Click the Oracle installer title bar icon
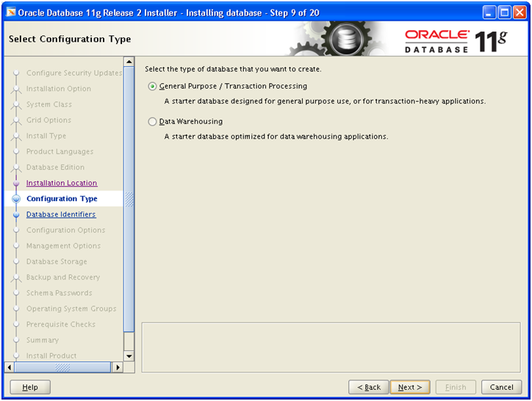The width and height of the screenshot is (532, 401). pyautogui.click(x=11, y=12)
